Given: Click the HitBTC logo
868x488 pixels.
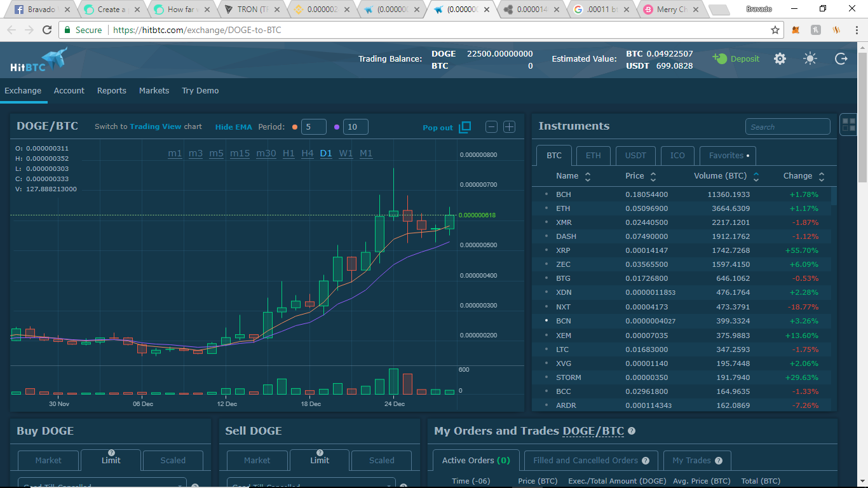Looking at the screenshot, I should 39,60.
